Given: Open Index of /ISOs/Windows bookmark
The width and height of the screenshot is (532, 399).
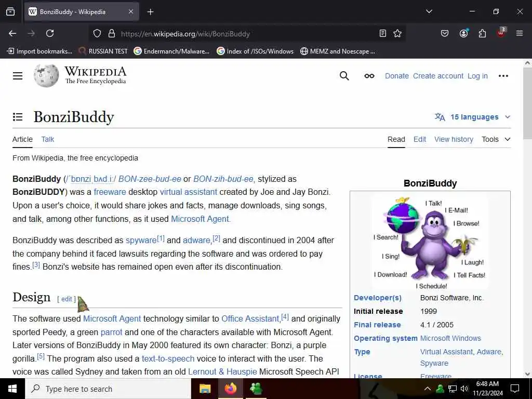Looking at the screenshot, I should click(x=255, y=51).
